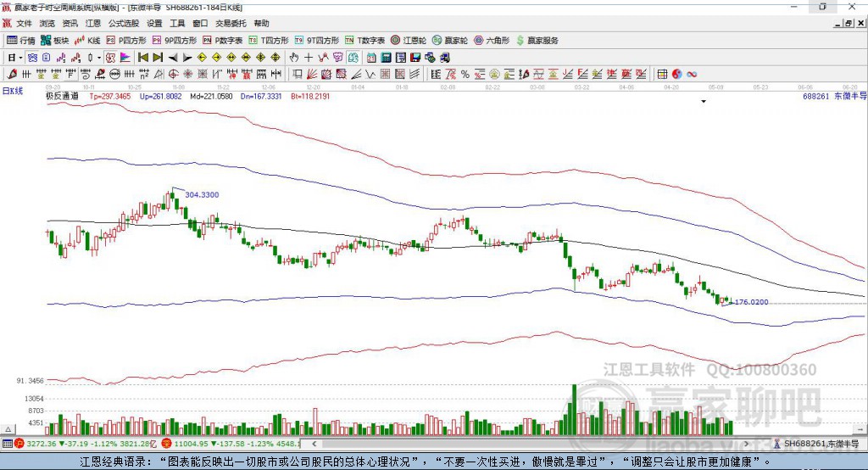
Task: Expand the candlestick style dropdown arrow
Action: 98,58
